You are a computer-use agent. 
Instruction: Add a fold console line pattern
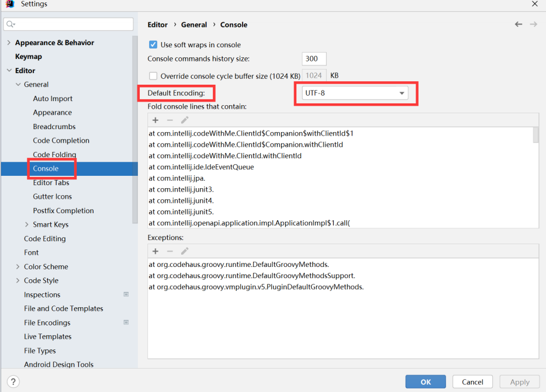[x=155, y=120]
